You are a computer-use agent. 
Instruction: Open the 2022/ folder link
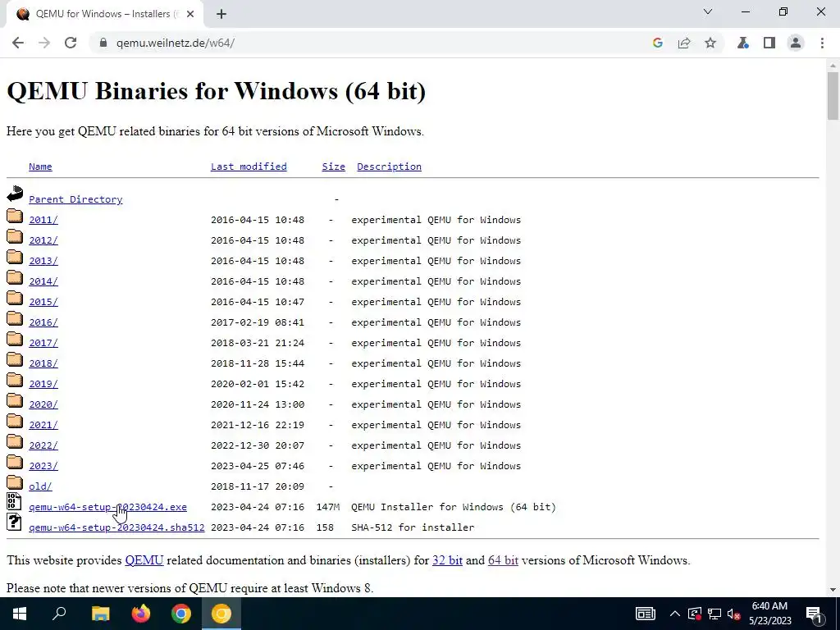pyautogui.click(x=43, y=445)
